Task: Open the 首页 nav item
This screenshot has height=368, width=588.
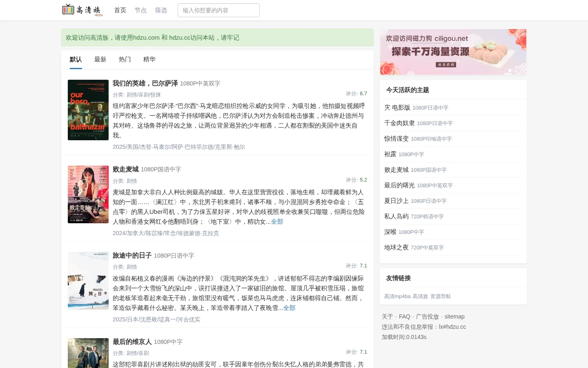Action: (x=120, y=10)
